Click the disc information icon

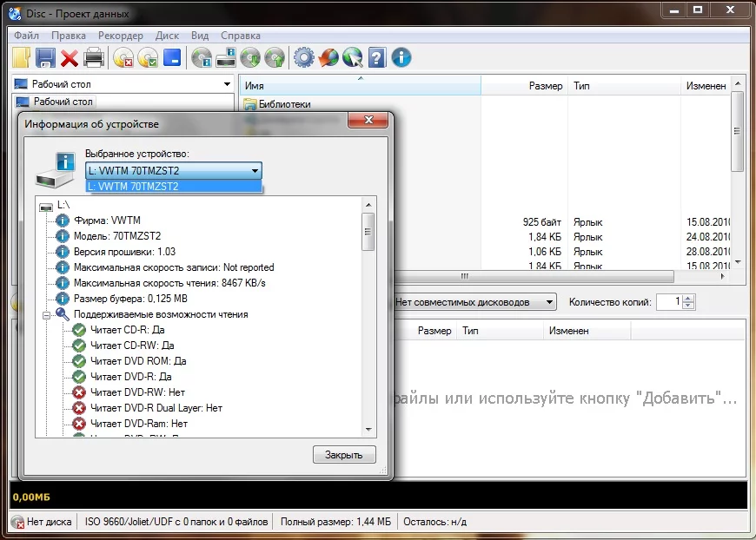point(202,58)
